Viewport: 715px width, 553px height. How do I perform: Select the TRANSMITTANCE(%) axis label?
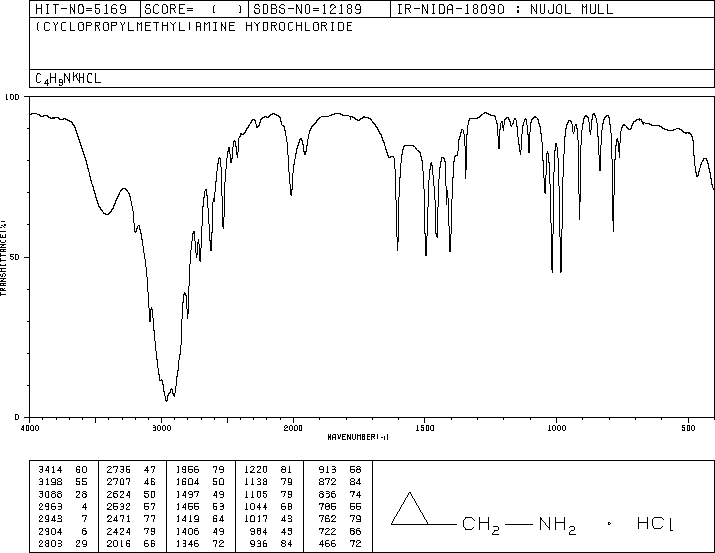pyautogui.click(x=3, y=258)
